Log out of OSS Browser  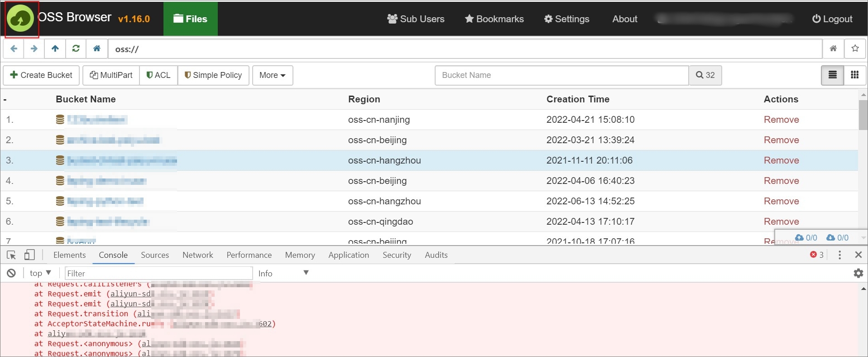(x=832, y=19)
